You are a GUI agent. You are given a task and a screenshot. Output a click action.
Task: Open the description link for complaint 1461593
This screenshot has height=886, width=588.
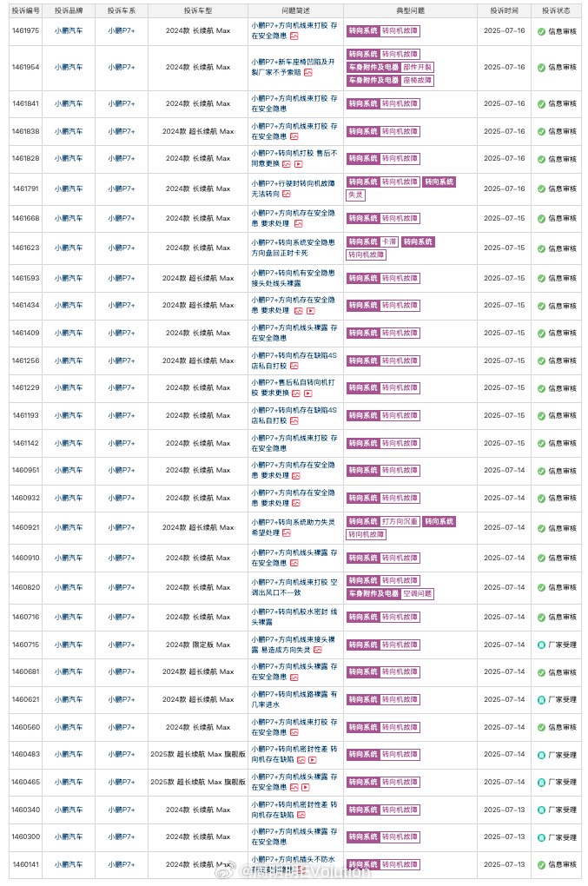coord(294,278)
